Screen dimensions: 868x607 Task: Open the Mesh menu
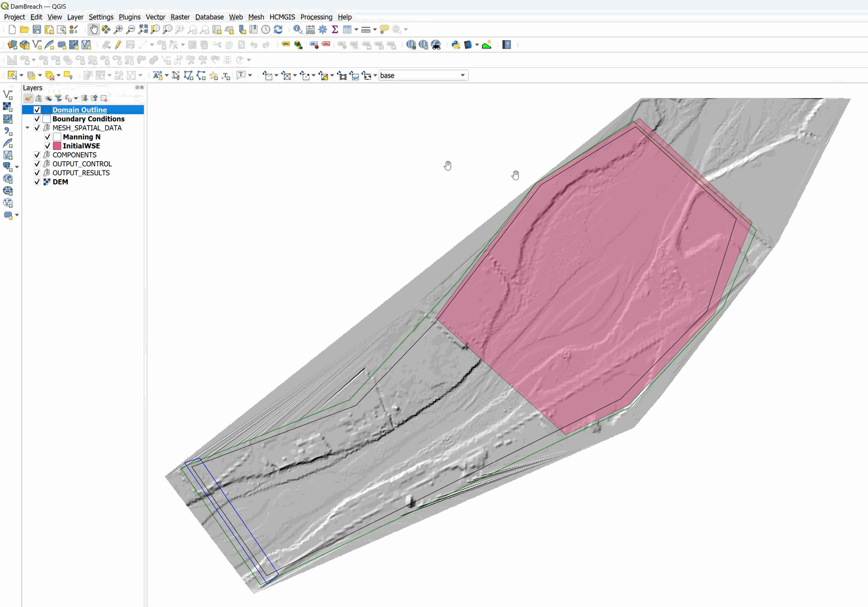(x=256, y=17)
